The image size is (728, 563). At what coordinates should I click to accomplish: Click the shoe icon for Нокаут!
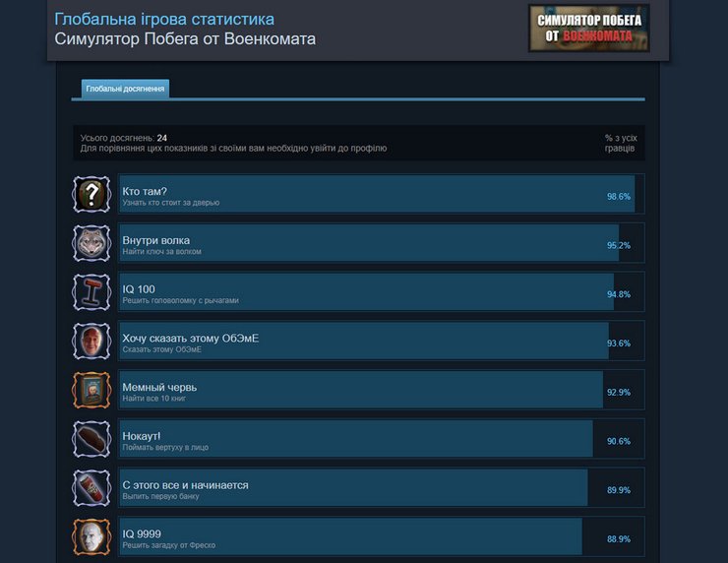click(x=91, y=439)
